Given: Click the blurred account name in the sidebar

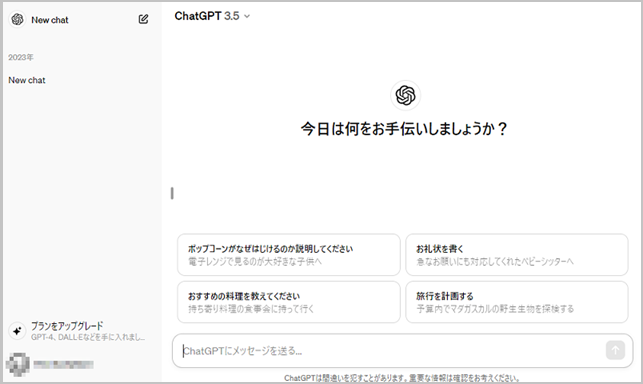Looking at the screenshot, I should click(64, 364).
